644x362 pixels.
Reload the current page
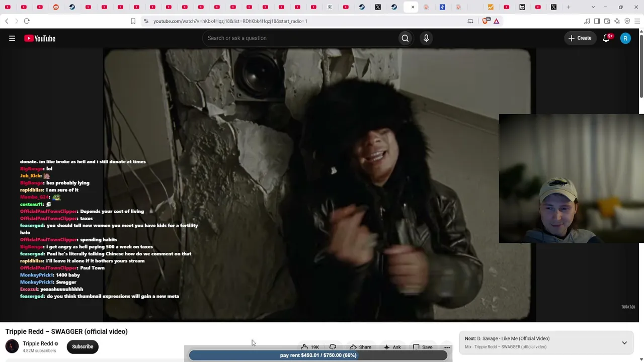click(x=27, y=21)
